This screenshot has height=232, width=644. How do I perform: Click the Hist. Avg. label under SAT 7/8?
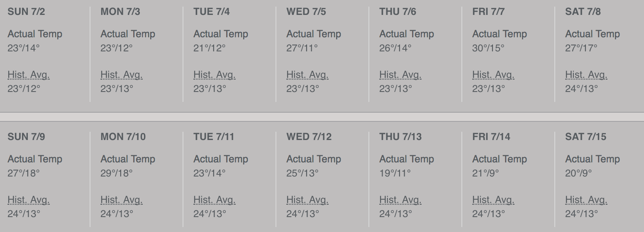coord(586,75)
